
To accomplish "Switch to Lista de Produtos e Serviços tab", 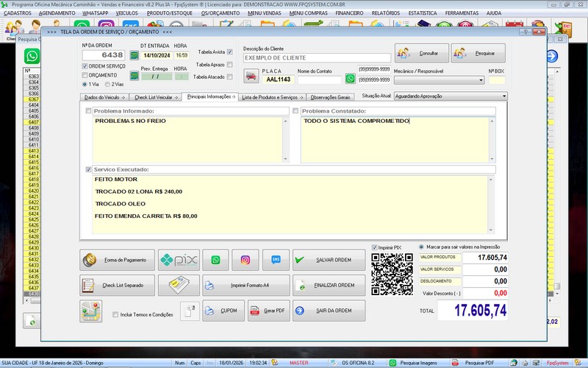I will coord(270,97).
